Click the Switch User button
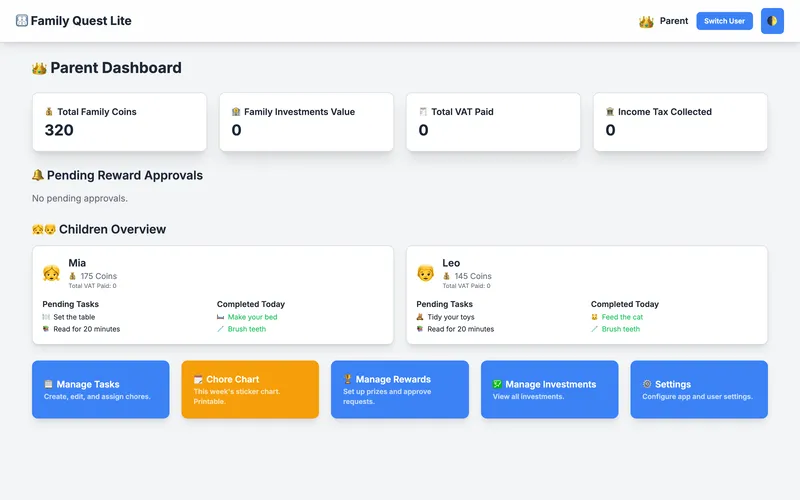 click(724, 21)
